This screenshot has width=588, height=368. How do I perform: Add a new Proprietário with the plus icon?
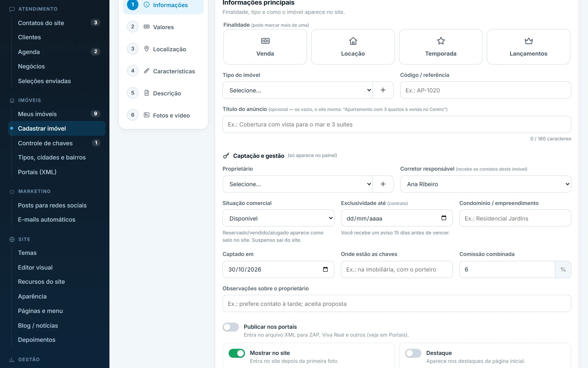383,184
